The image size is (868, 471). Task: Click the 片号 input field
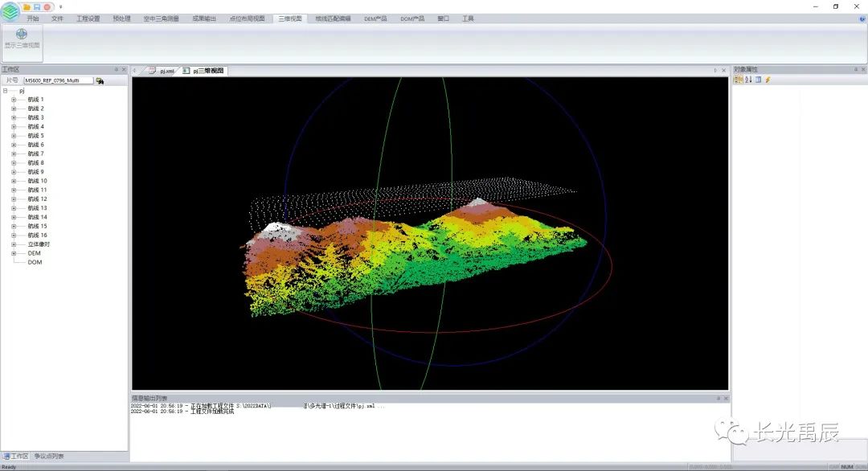pyautogui.click(x=58, y=80)
